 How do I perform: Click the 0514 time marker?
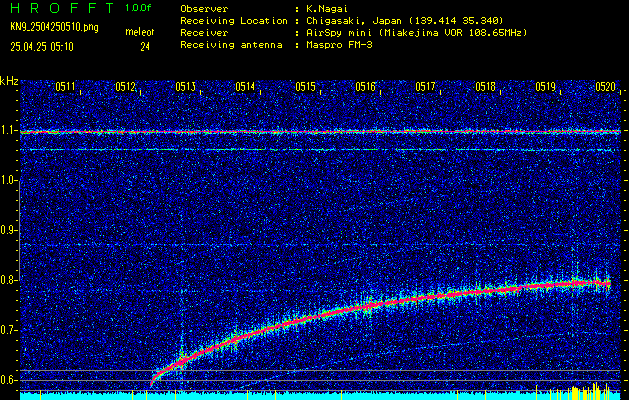click(245, 86)
